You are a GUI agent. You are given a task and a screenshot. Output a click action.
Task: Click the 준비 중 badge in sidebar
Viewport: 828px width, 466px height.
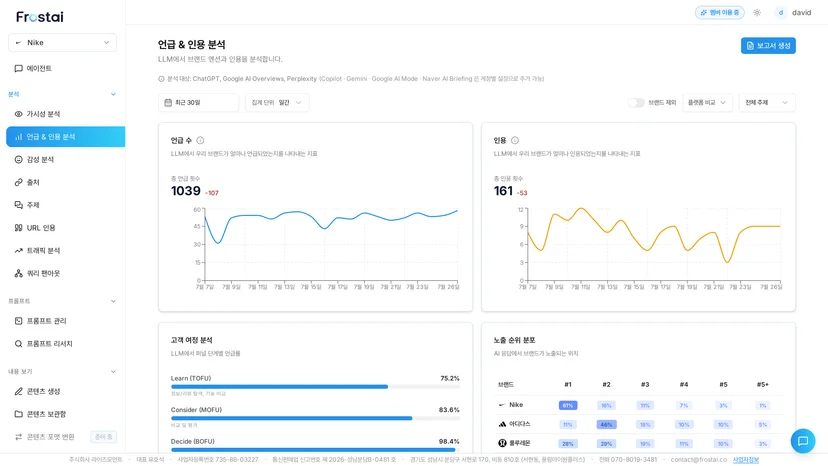[104, 436]
